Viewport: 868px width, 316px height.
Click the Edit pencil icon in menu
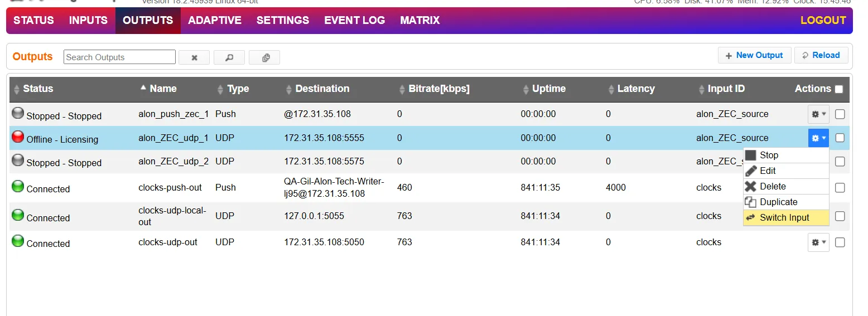[x=751, y=171]
